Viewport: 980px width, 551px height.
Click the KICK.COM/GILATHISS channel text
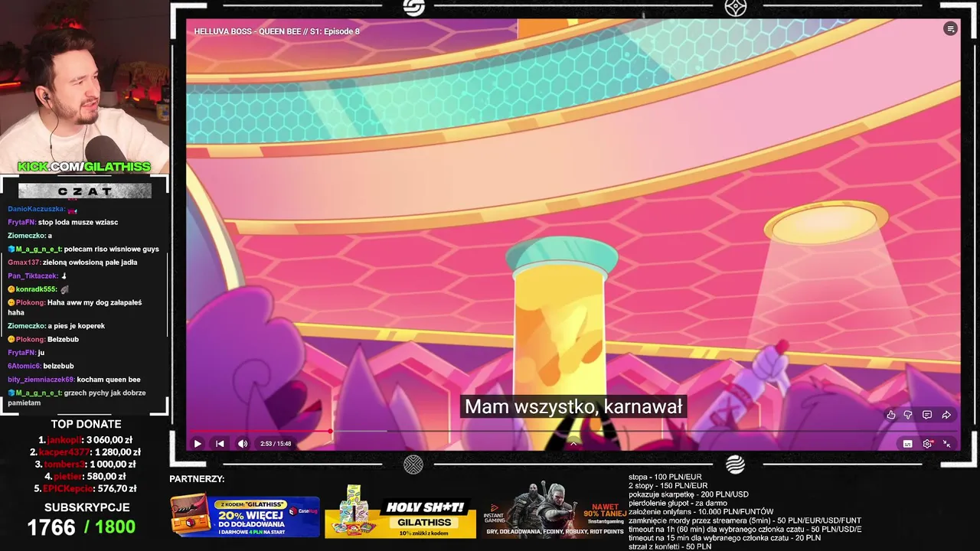point(84,167)
